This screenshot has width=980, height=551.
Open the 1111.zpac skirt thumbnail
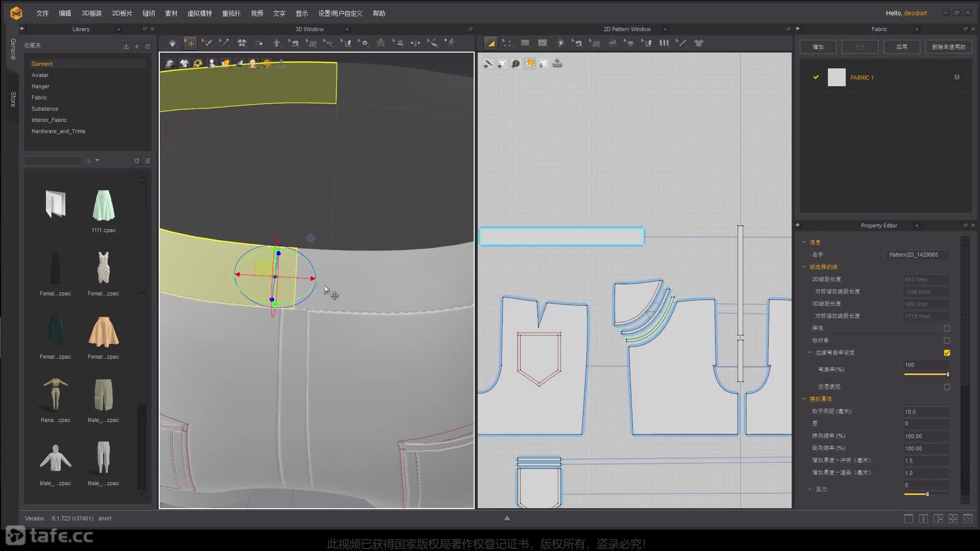[104, 206]
